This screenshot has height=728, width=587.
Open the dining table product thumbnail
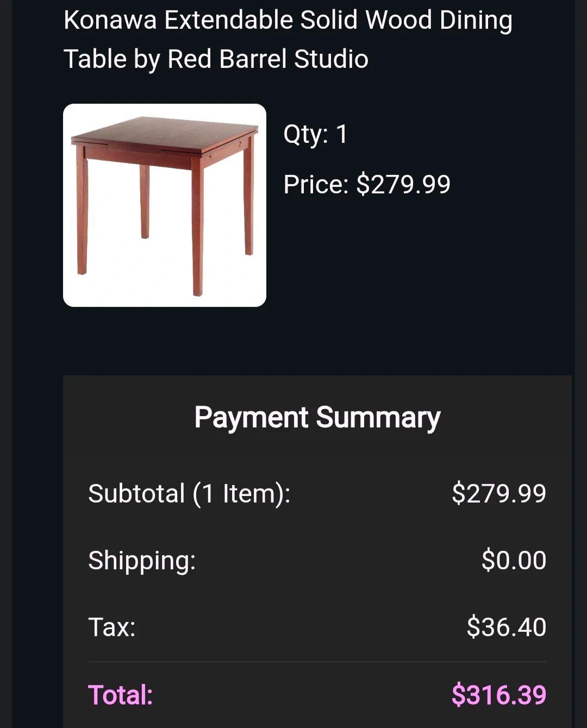coord(164,205)
